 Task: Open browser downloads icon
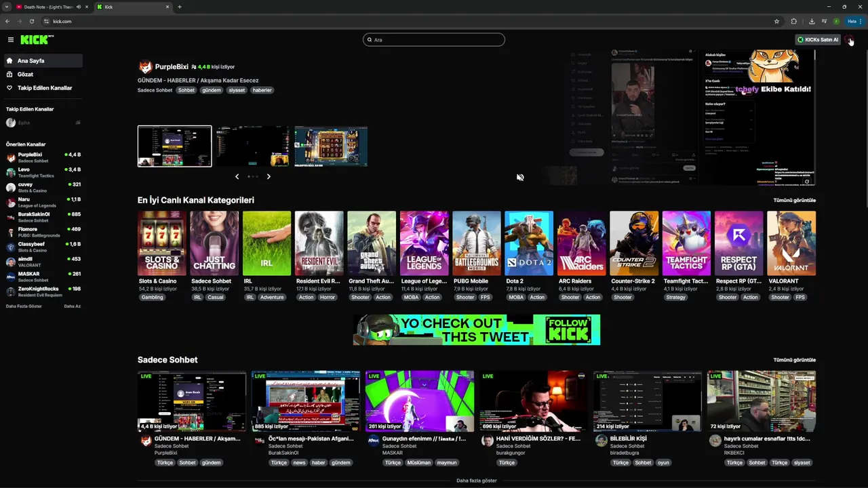tap(812, 21)
